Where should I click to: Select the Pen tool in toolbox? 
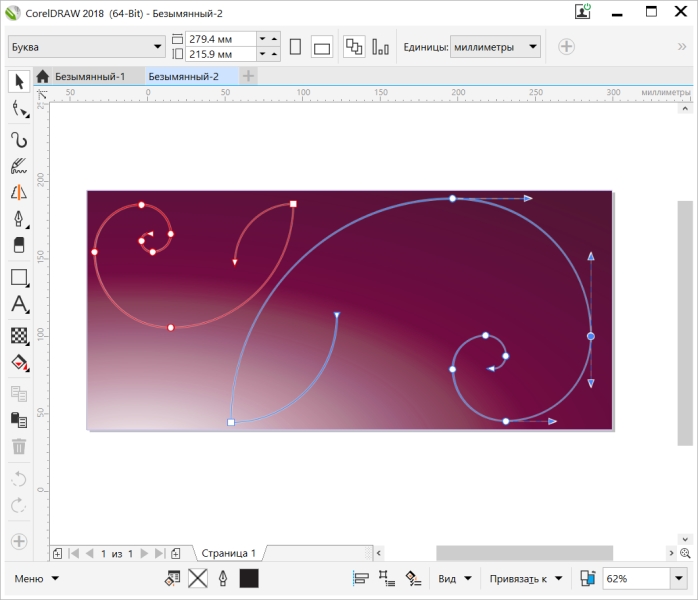click(x=19, y=219)
